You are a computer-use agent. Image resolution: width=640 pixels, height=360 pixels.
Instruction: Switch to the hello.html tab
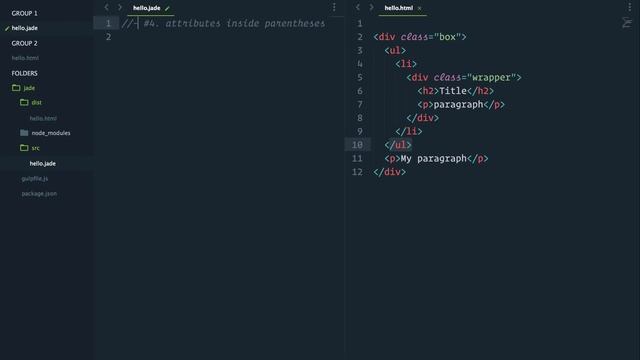click(x=398, y=8)
